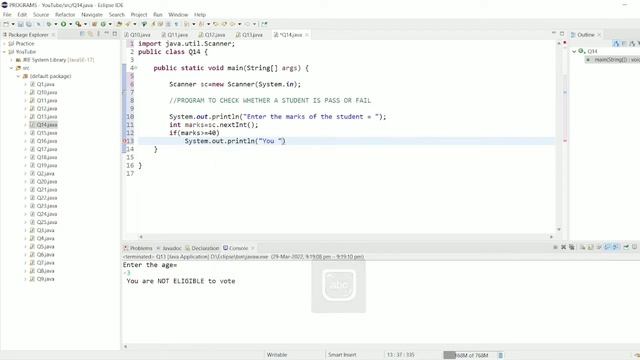
Task: Click the Run External Tools icon
Action: [x=78, y=24]
